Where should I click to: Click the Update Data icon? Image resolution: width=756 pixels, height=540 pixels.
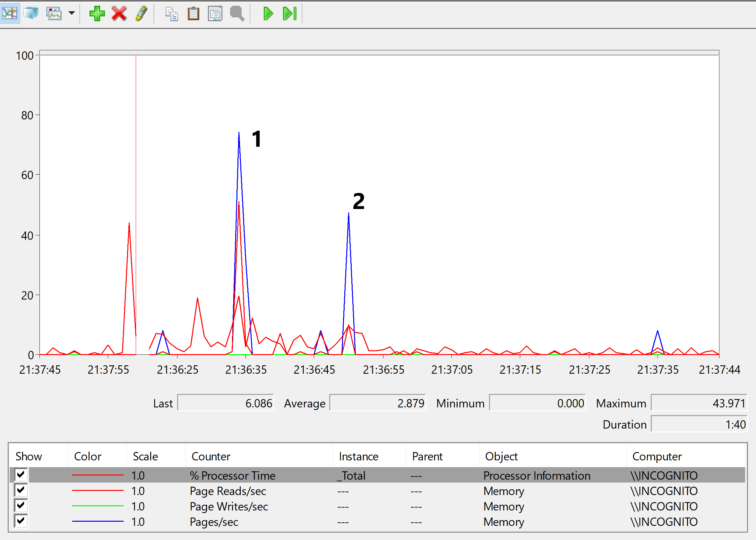289,13
